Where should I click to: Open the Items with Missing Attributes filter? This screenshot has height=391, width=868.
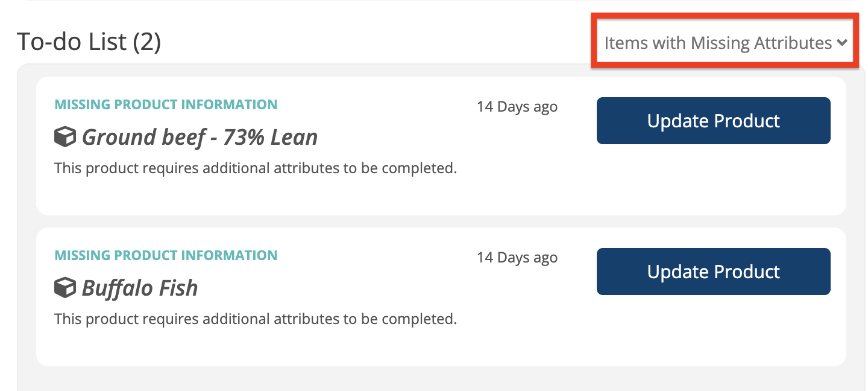(726, 43)
